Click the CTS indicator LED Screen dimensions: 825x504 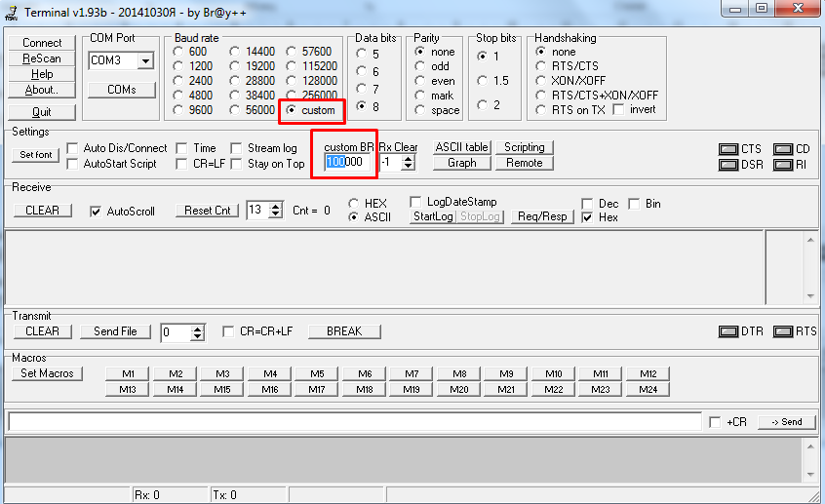point(728,149)
